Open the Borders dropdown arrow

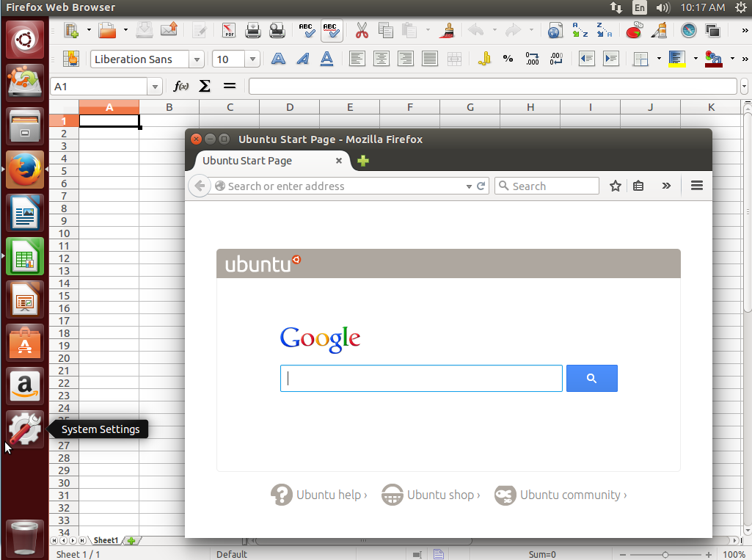659,59
